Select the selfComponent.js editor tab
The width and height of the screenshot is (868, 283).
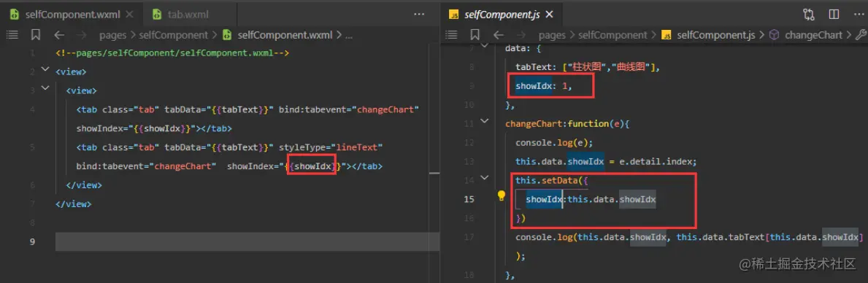tap(502, 15)
